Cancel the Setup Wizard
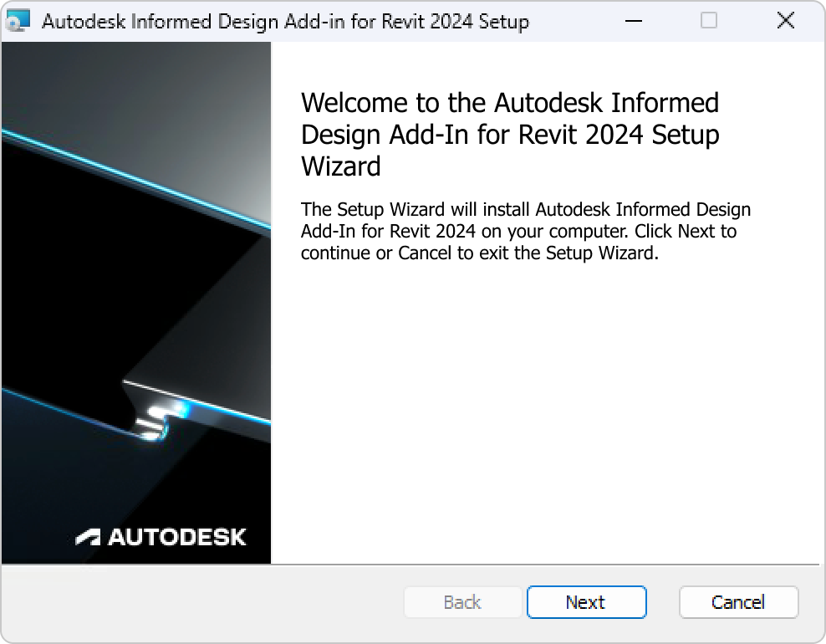This screenshot has height=644, width=826. [x=738, y=602]
